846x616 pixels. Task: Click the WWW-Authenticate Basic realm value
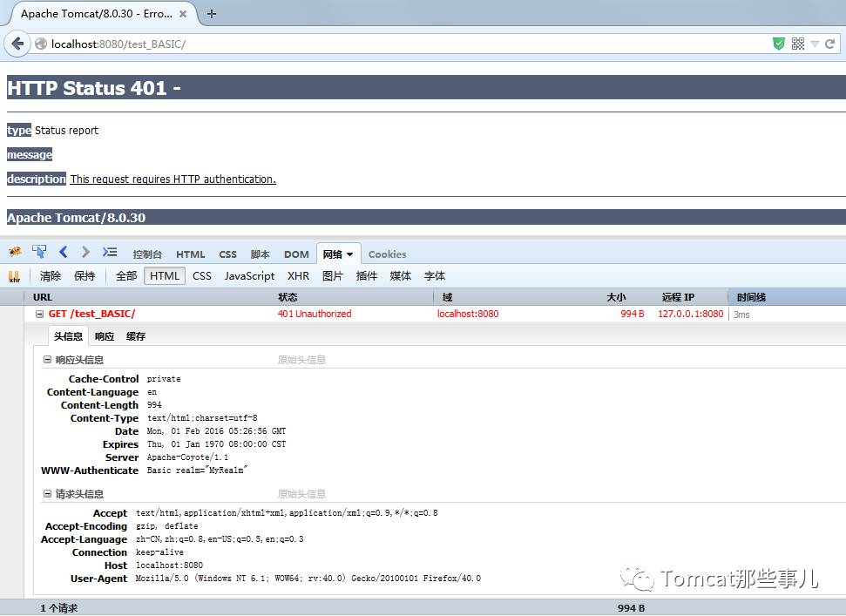point(197,470)
